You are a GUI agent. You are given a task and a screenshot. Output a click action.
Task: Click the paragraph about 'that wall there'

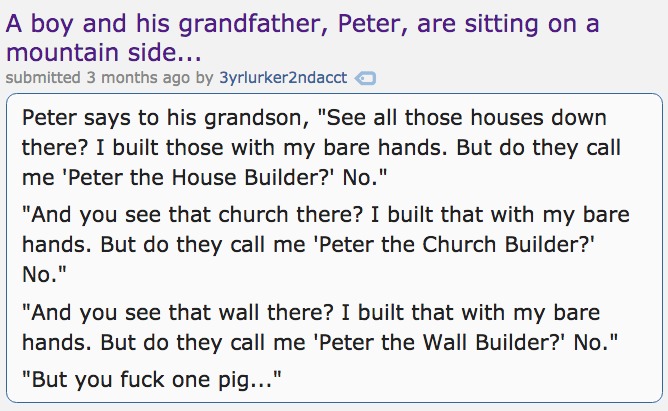(x=320, y=327)
